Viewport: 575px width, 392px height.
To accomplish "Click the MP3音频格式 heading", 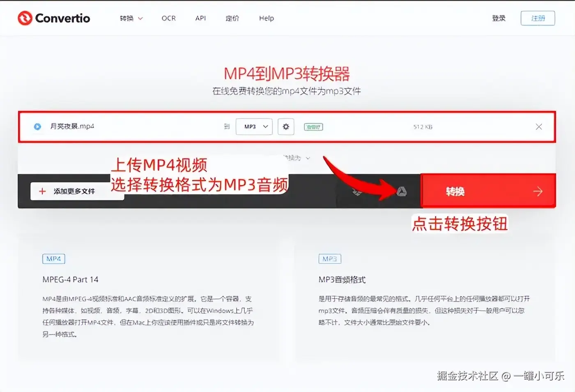I will pos(342,280).
